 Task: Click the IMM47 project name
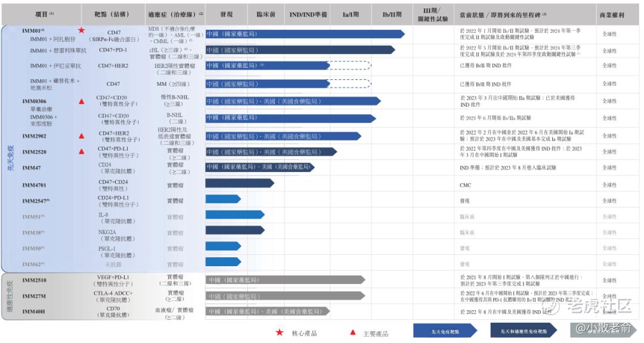click(32, 167)
